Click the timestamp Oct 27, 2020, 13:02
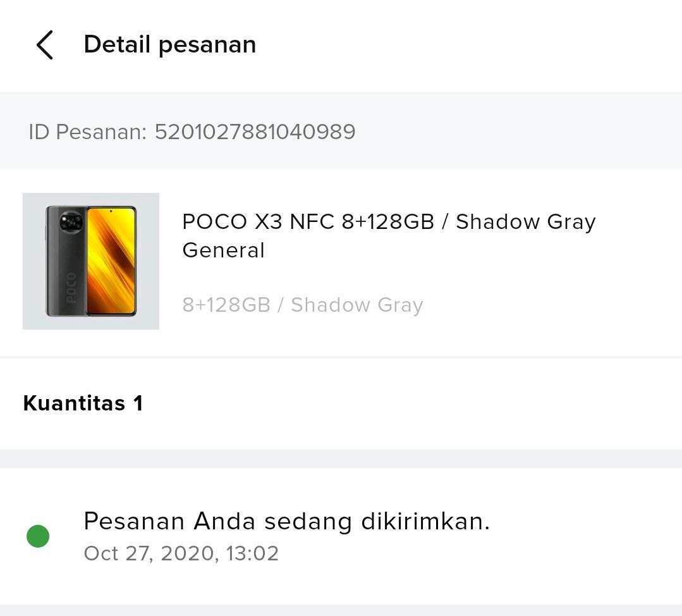682x616 pixels. (x=181, y=553)
